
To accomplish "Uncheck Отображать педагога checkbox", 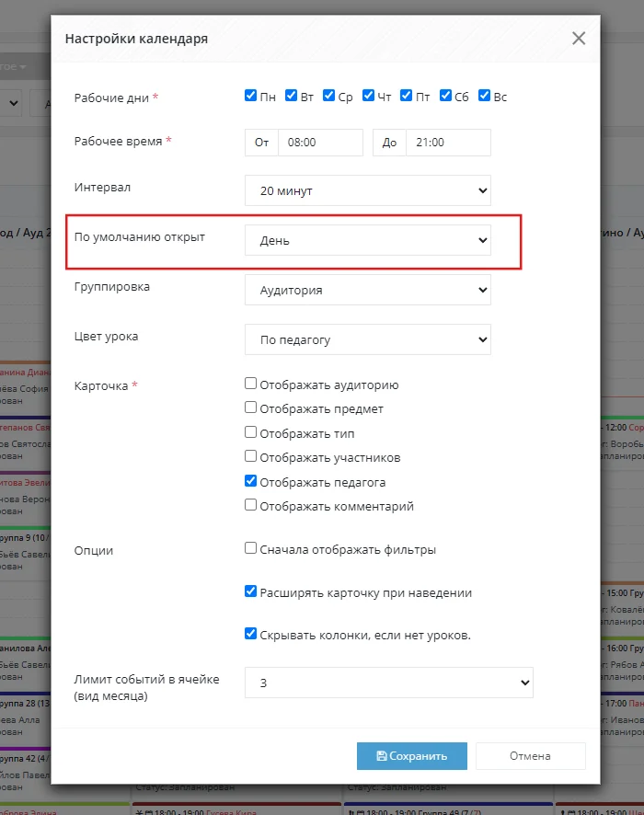I will tap(250, 481).
